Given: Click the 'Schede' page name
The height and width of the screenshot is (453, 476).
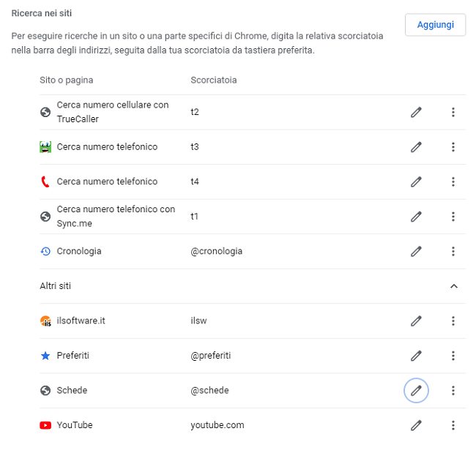Looking at the screenshot, I should point(72,390).
